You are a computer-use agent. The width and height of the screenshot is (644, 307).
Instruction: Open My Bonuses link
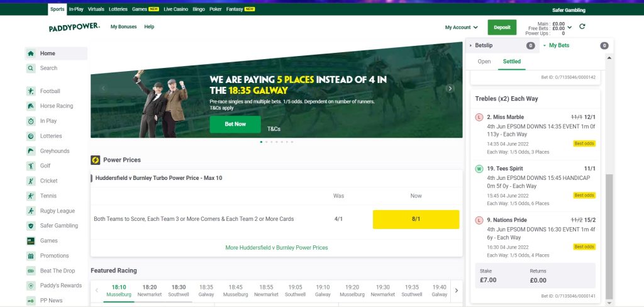pos(124,26)
